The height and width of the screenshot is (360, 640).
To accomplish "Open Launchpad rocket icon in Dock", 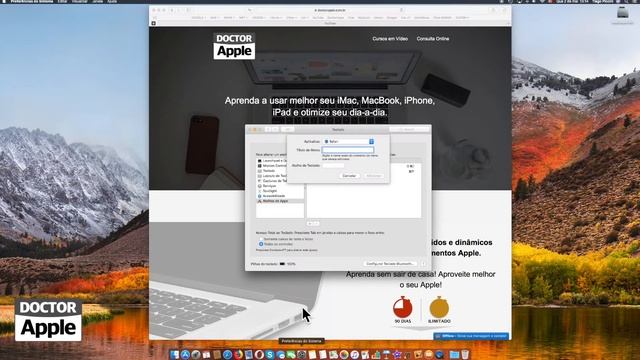I will point(196,355).
